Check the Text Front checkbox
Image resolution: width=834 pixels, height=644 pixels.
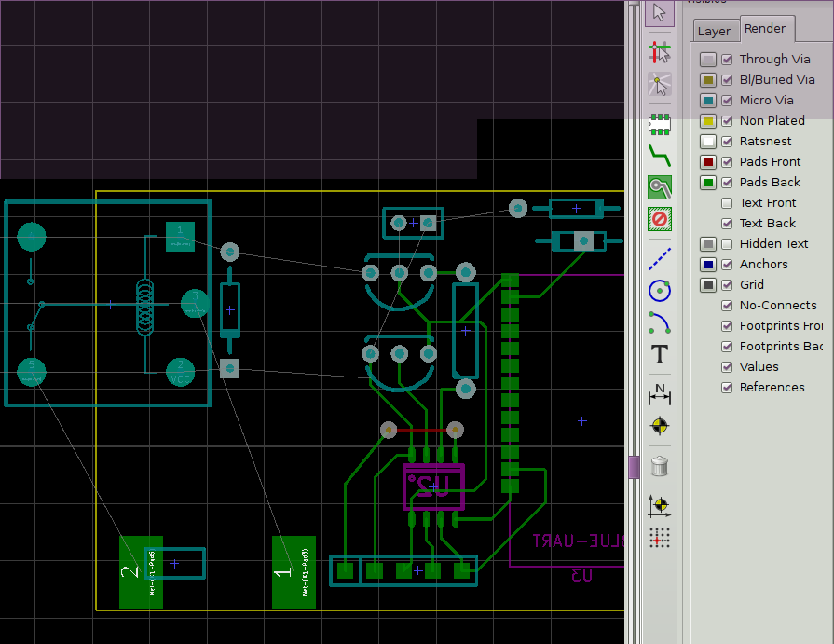coord(727,203)
